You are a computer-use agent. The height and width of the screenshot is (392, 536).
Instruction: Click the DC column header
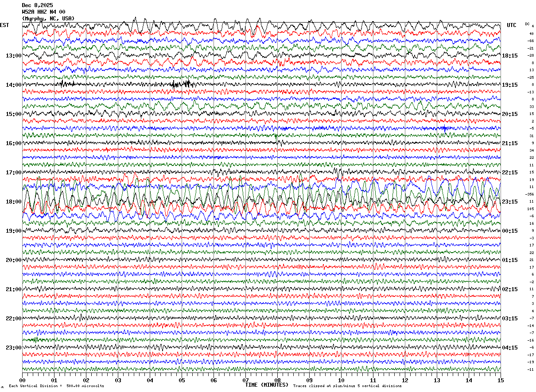point(528,24)
